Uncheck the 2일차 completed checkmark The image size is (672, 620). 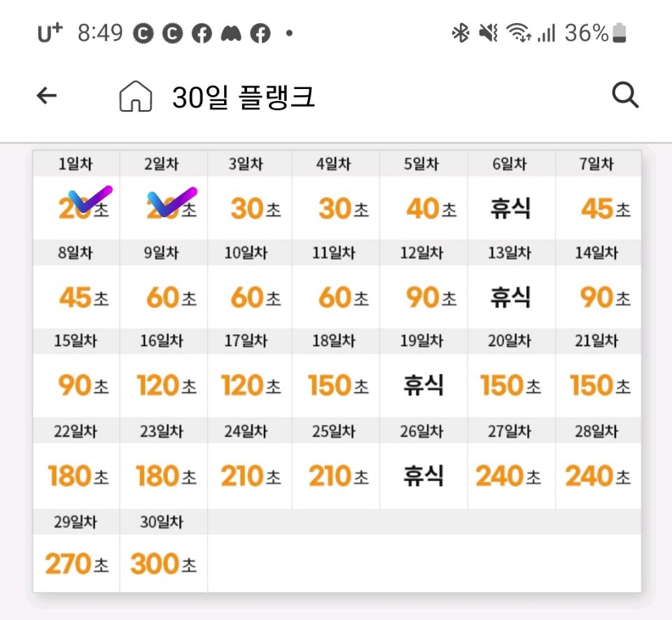(172, 201)
